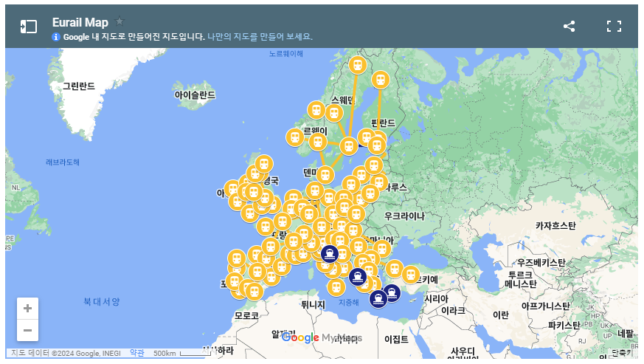
Task: Click the 래브라도해 sea label
Action: coord(63,162)
